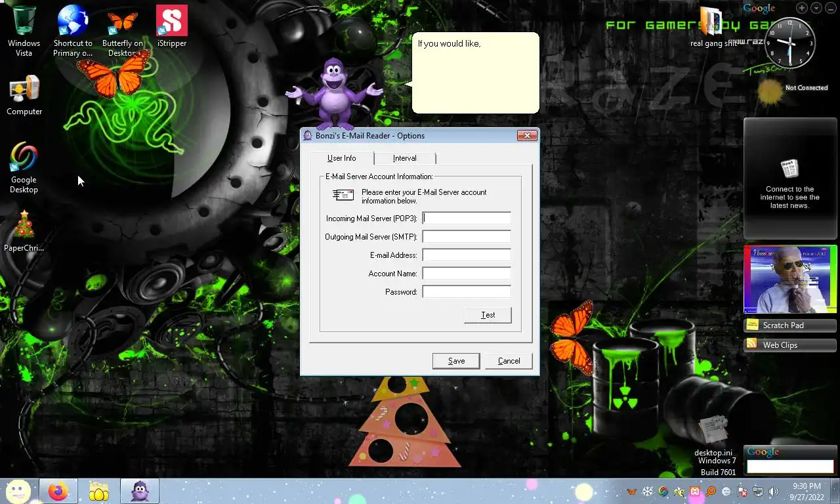The height and width of the screenshot is (504, 840).
Task: Click the orange magnifier tray icon
Action: coord(711,492)
